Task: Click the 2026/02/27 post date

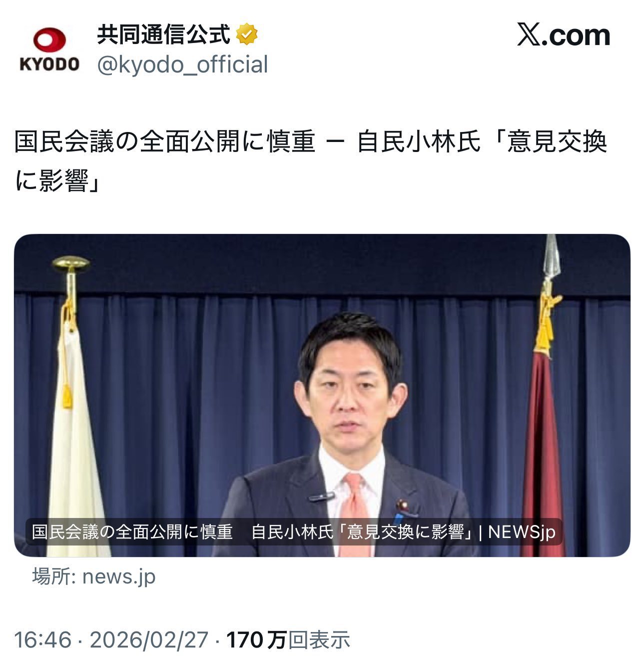Action: (149, 640)
